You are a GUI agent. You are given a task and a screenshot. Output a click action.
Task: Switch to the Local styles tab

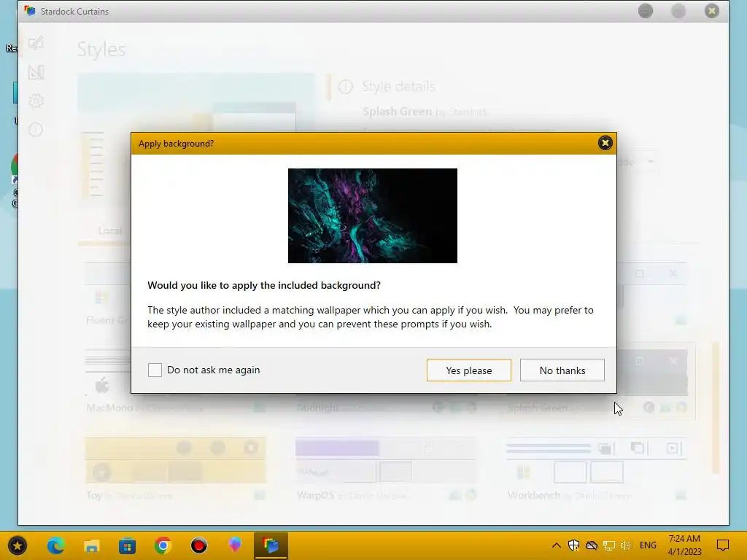pos(109,230)
